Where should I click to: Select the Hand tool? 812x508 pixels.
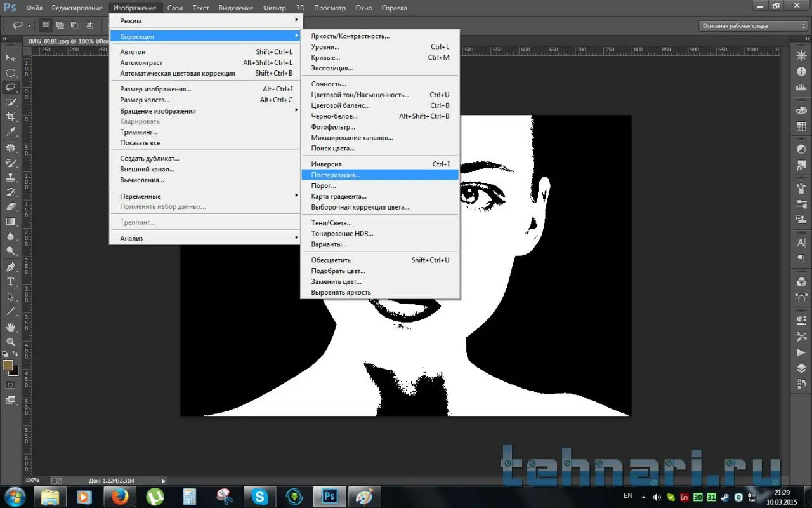[11, 327]
